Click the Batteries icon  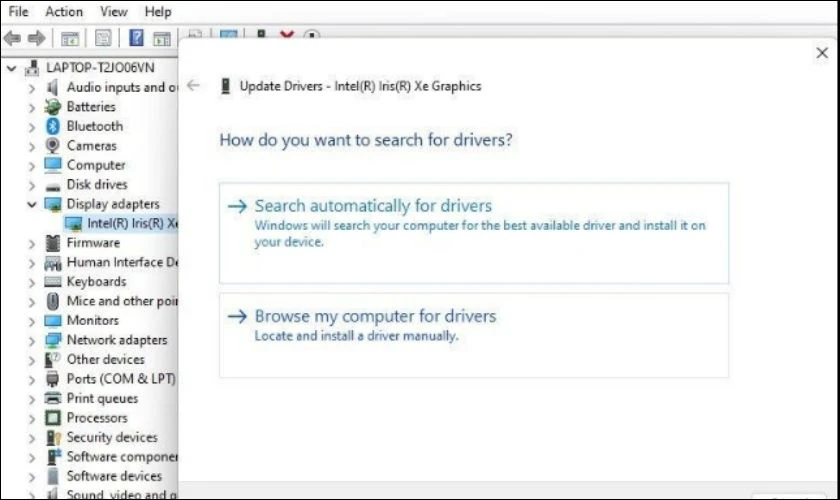[52, 107]
